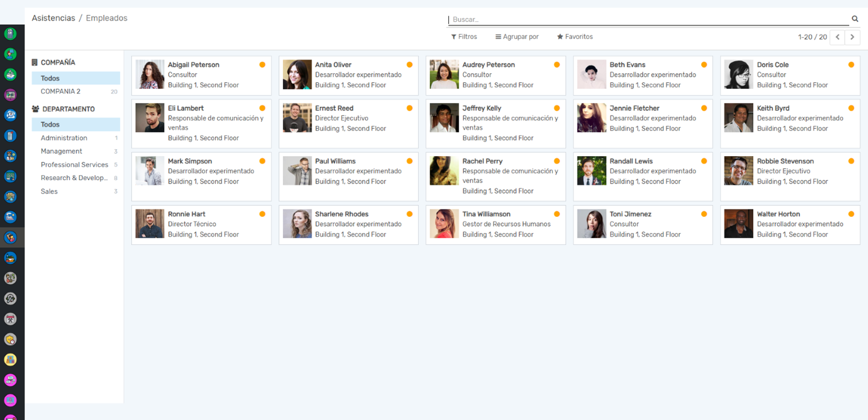868x420 pixels.
Task: Open the Favoritos dropdown
Action: click(575, 37)
